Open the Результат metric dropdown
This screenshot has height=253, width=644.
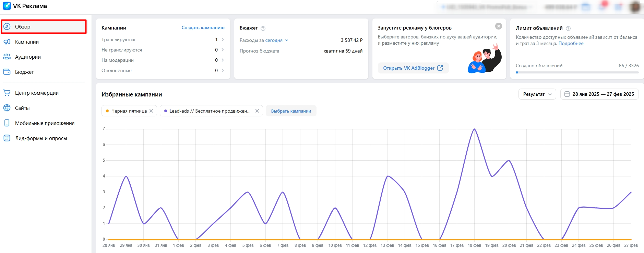[x=537, y=94]
